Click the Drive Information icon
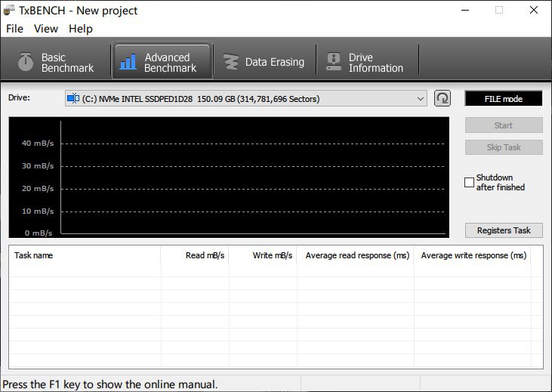This screenshot has height=392, width=552. click(x=333, y=62)
